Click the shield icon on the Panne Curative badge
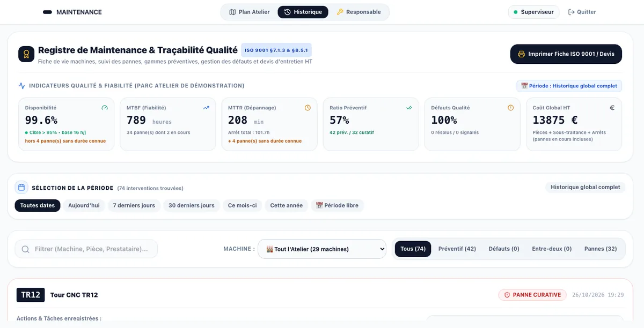The width and height of the screenshot is (644, 328). (x=507, y=295)
